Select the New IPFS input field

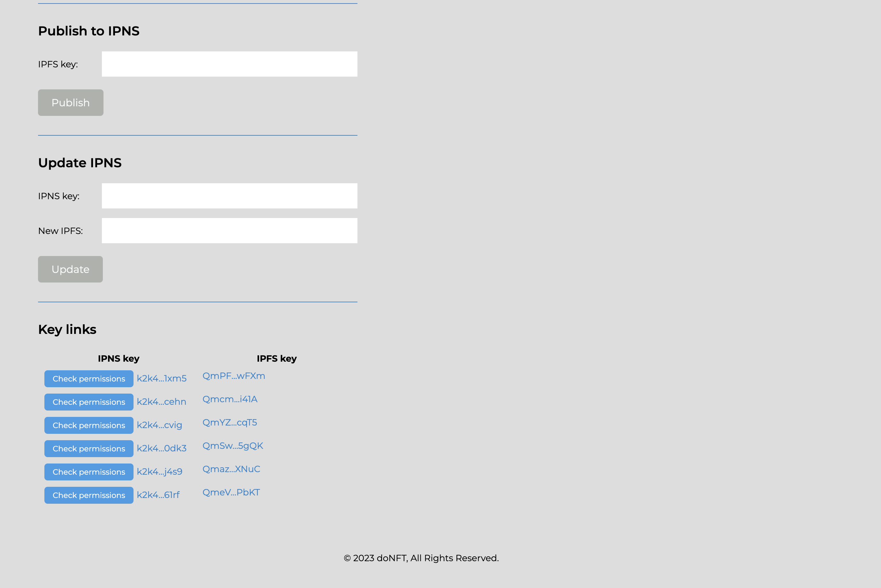pos(230,231)
